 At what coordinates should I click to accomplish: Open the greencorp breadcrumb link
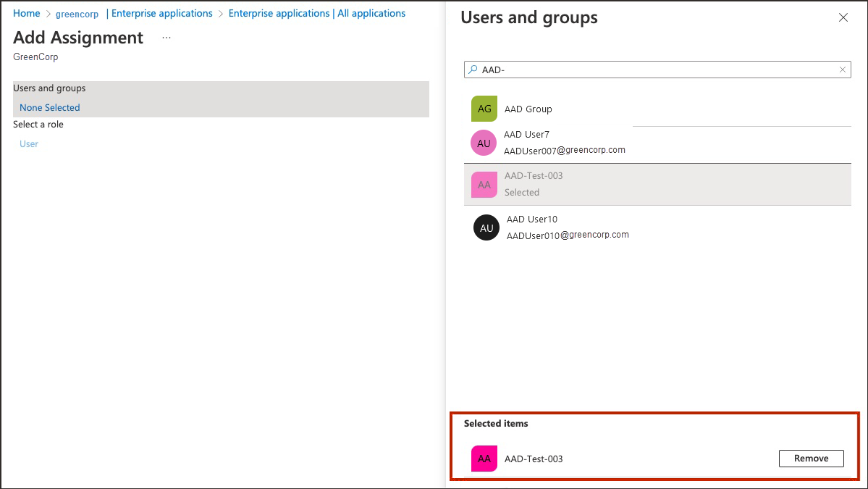pyautogui.click(x=77, y=13)
